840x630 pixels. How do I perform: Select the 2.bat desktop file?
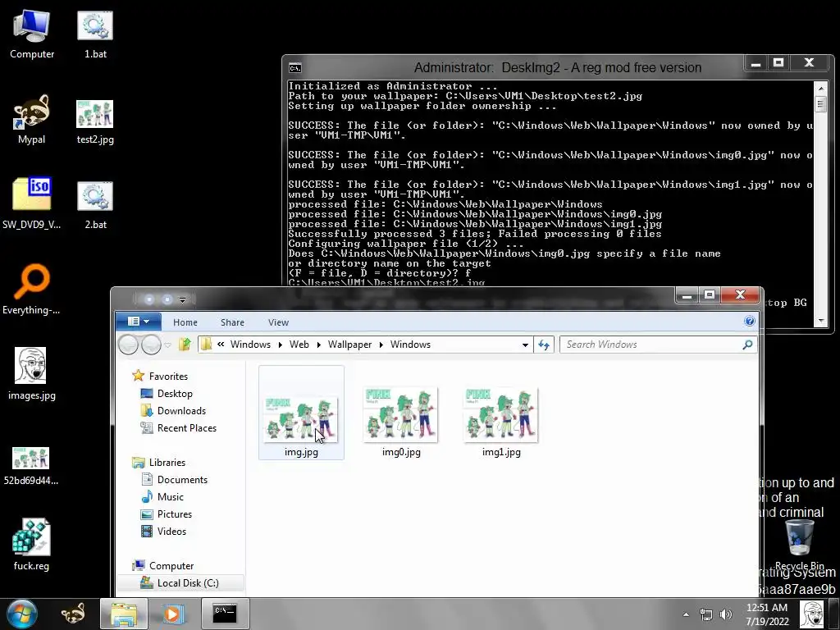coord(95,206)
